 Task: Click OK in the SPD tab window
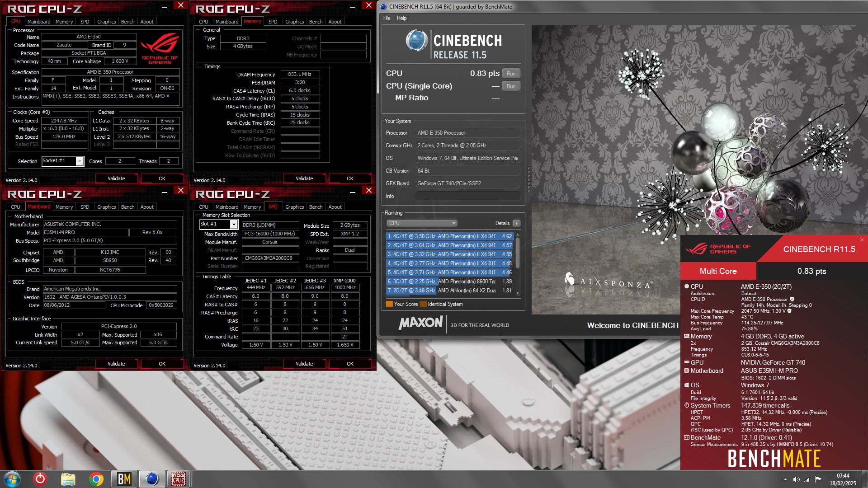pos(350,364)
